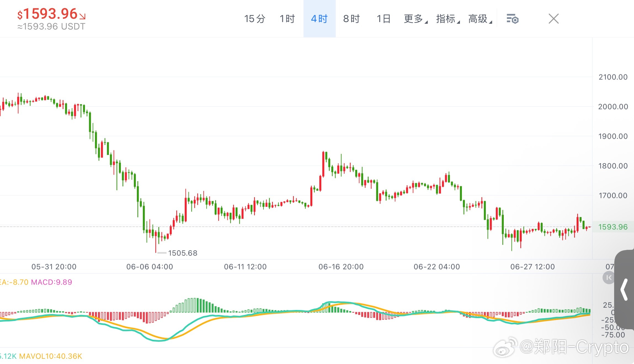Click the jump-to-latest candle round button
The image size is (634, 364).
click(x=609, y=277)
